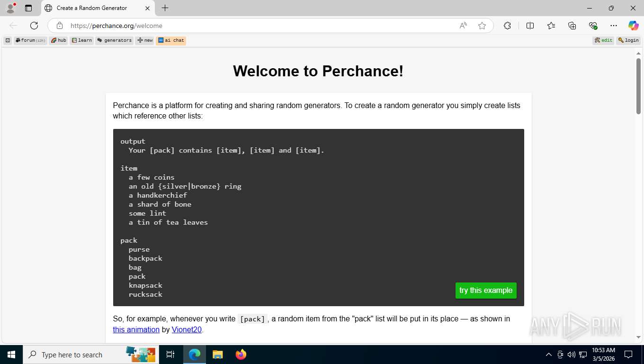
Task: Click the 'some lint' code line
Action: pyautogui.click(x=147, y=213)
